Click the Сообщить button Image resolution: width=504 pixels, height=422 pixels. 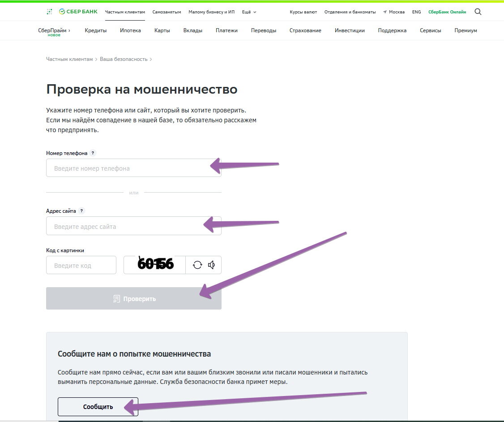[x=98, y=407]
